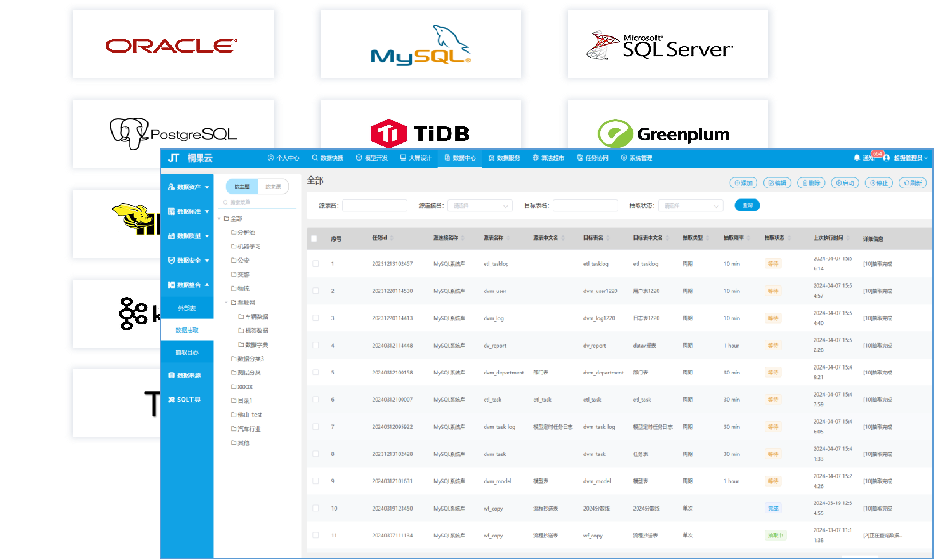Click the 源表名 input field

(375, 206)
